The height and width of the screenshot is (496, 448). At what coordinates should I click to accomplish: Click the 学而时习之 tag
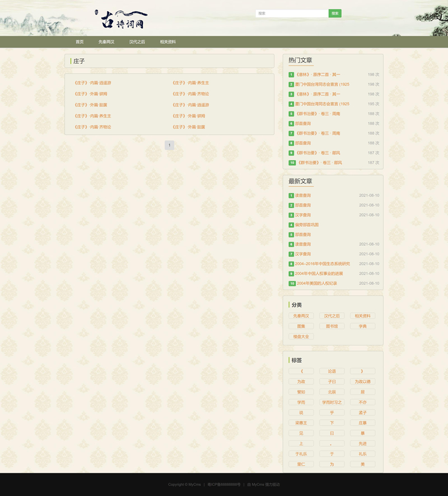tap(332, 403)
